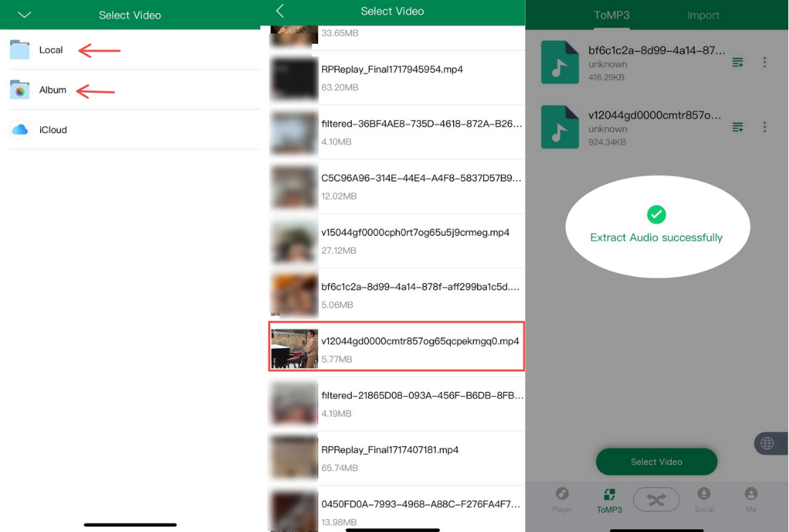Add bf6c1c2a audio to playlist
The height and width of the screenshot is (532, 789).
coord(738,63)
